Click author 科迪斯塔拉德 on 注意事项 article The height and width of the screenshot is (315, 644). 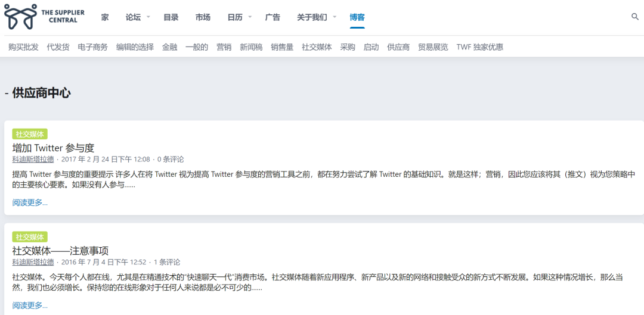[33, 262]
